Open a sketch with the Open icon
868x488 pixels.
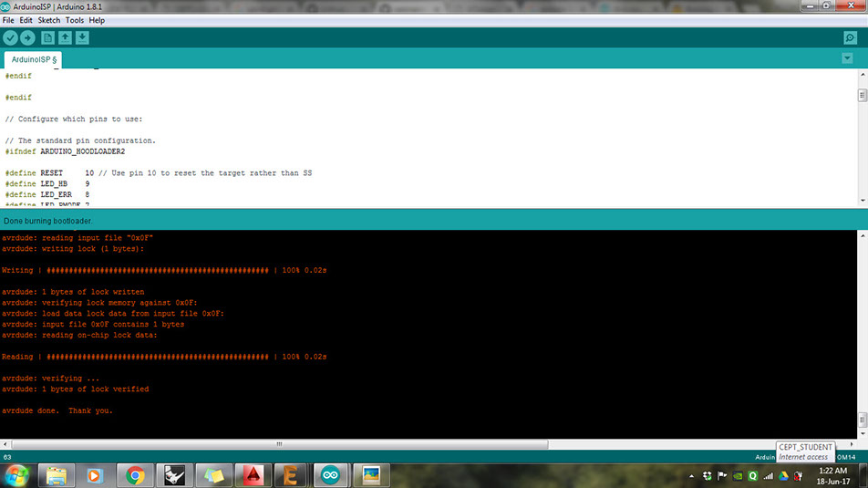coord(65,37)
